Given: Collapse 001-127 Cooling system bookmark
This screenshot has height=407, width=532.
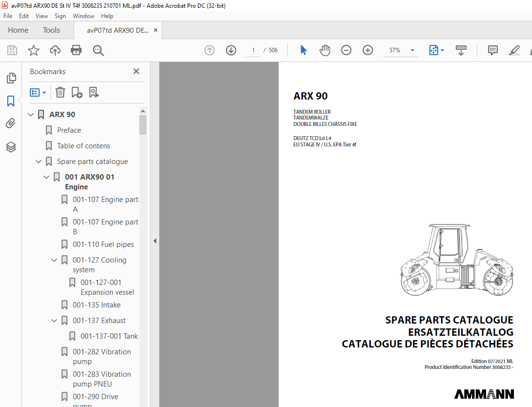Looking at the screenshot, I should pyautogui.click(x=54, y=260).
